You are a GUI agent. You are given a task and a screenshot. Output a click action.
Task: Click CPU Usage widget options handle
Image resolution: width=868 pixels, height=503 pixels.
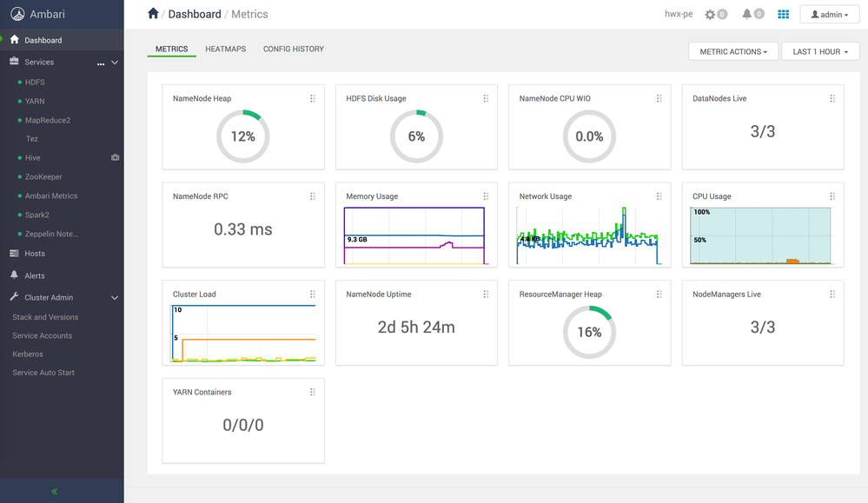point(832,196)
